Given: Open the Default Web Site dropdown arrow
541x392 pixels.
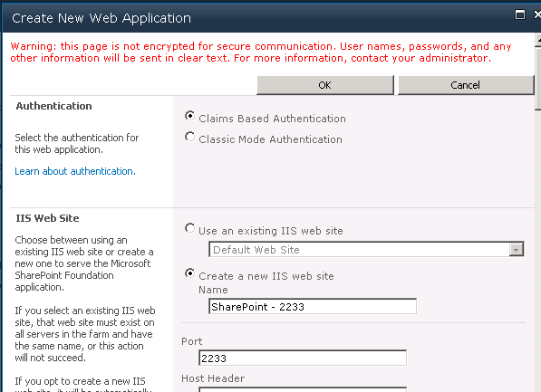Looking at the screenshot, I should [x=517, y=250].
